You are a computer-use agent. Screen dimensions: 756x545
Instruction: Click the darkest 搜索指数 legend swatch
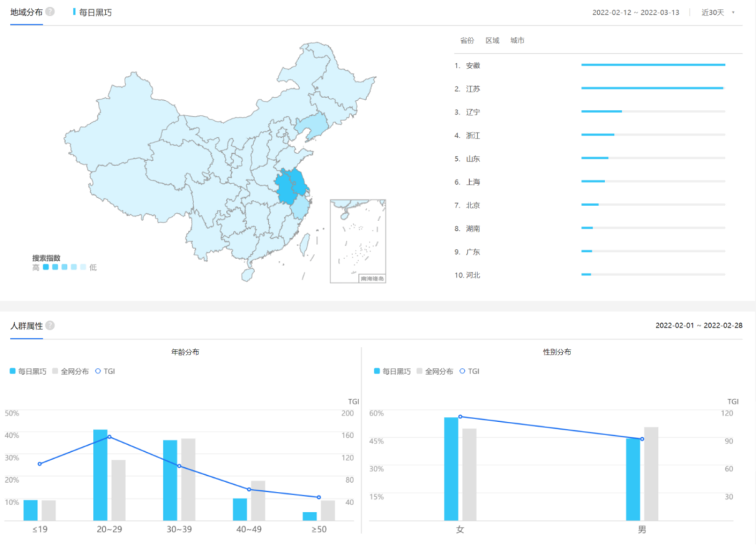[x=45, y=267]
